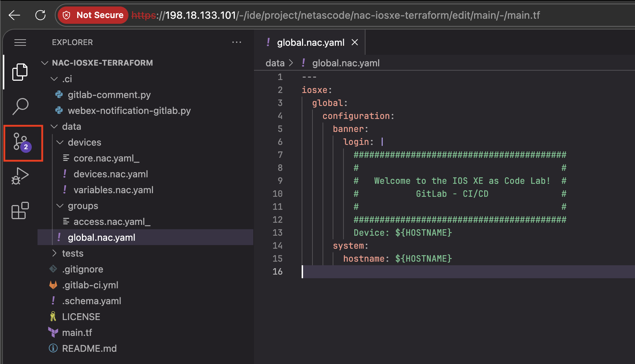Close the global.nac.yaml editor tab

(x=355, y=43)
